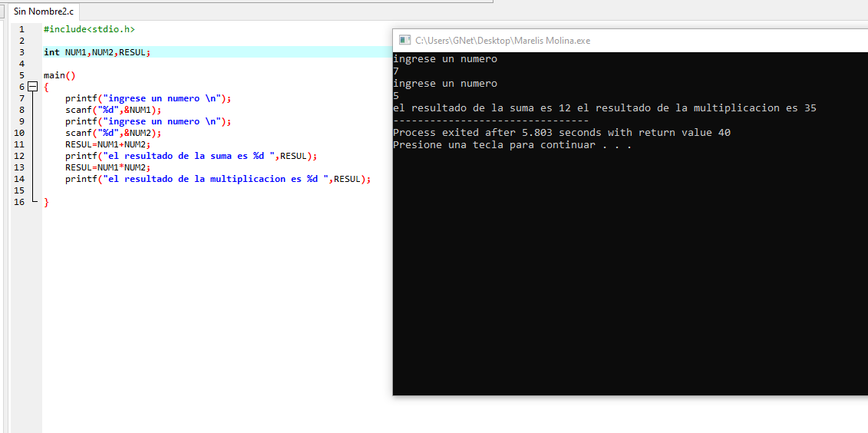
Task: Click the first printf ingrese un numero line
Action: point(148,98)
